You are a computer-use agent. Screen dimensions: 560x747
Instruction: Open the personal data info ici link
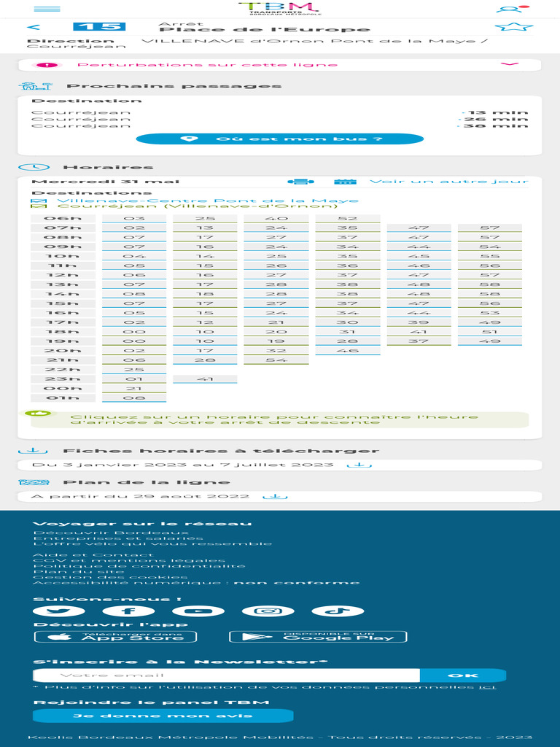[x=487, y=687]
